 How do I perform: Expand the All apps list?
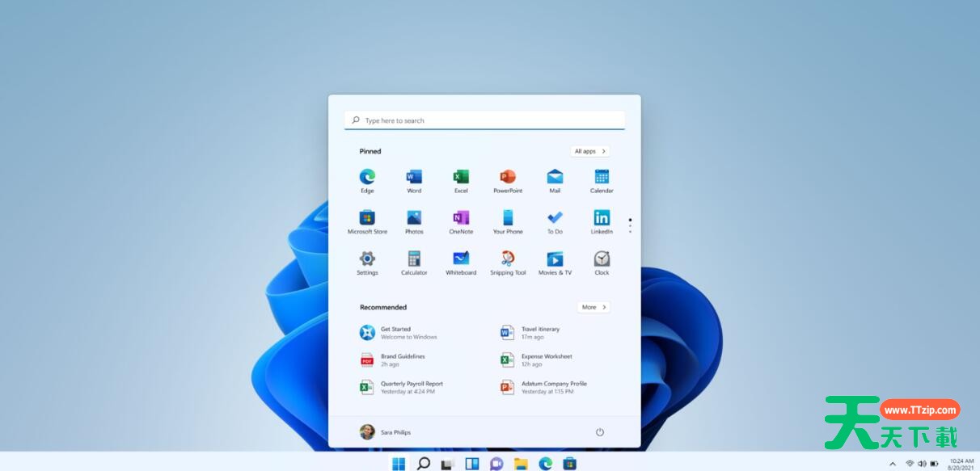pos(589,151)
